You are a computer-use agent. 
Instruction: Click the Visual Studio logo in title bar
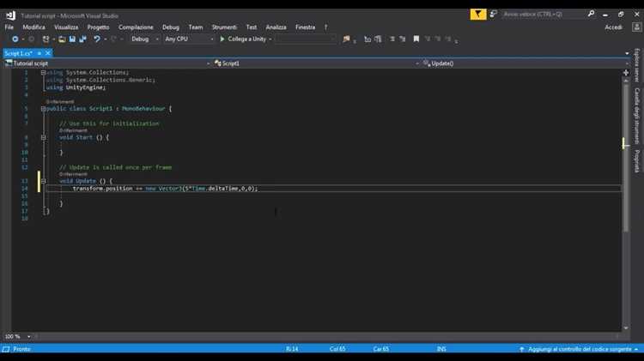pyautogui.click(x=10, y=15)
